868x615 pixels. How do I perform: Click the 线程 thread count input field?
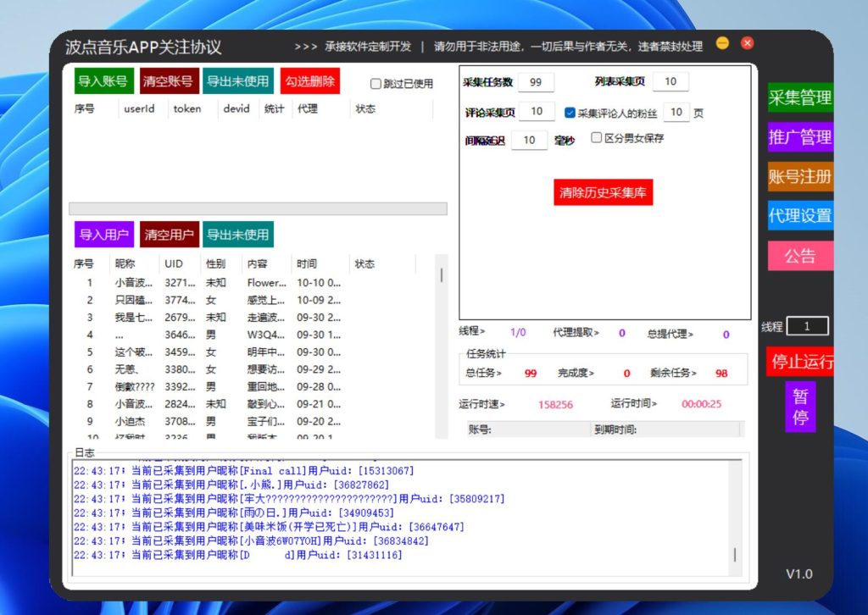point(807,325)
